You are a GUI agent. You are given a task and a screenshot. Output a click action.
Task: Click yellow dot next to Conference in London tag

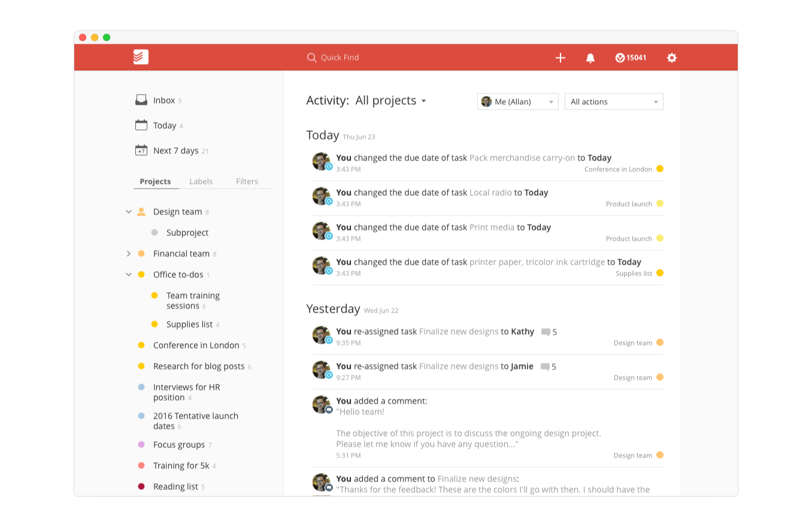(660, 169)
